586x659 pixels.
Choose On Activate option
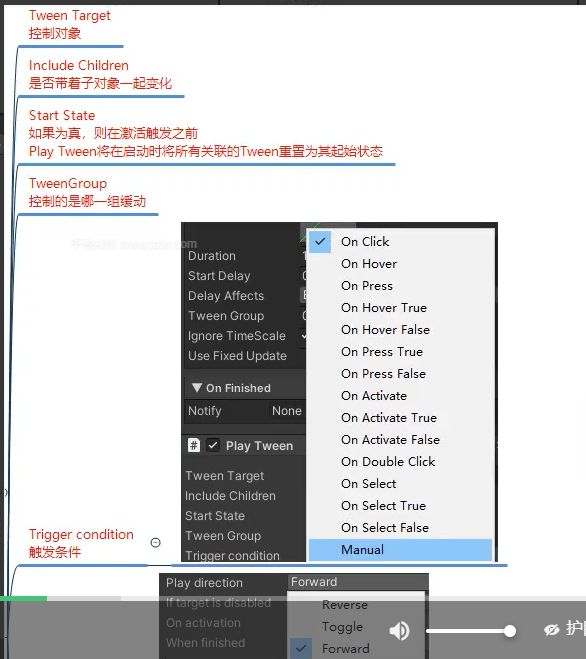click(x=400, y=395)
